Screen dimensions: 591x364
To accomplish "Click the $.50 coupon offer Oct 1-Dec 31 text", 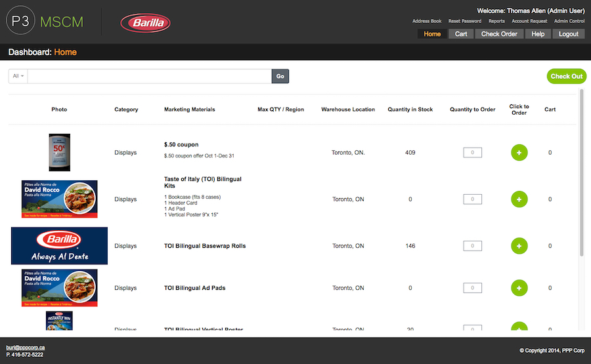I will coord(199,156).
